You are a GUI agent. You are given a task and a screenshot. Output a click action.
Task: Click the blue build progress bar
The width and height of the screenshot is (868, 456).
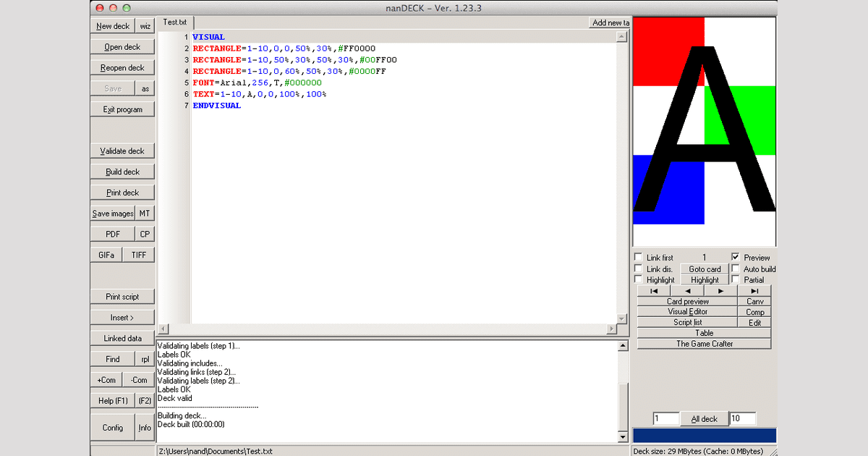point(704,435)
